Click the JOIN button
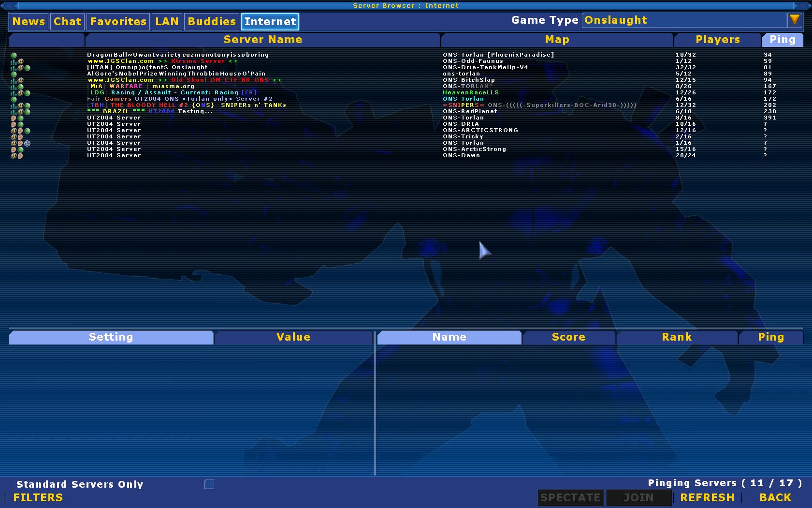Screen dimensions: 812x508 tap(638, 497)
